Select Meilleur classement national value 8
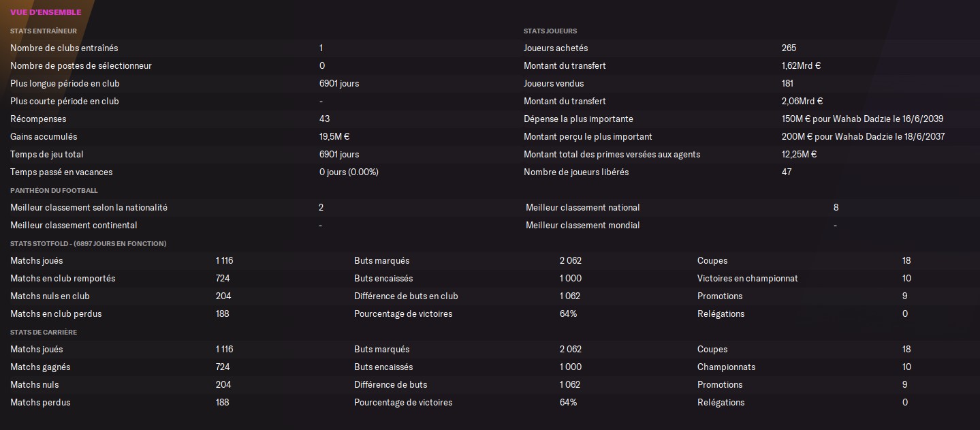Screen dimensions: 980x430 [x=836, y=207]
